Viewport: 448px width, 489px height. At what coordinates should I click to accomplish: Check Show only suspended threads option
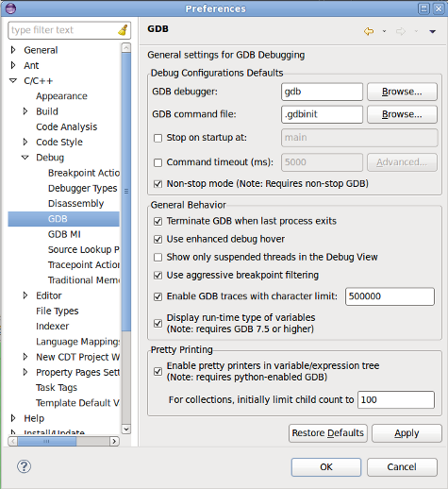[x=158, y=257]
